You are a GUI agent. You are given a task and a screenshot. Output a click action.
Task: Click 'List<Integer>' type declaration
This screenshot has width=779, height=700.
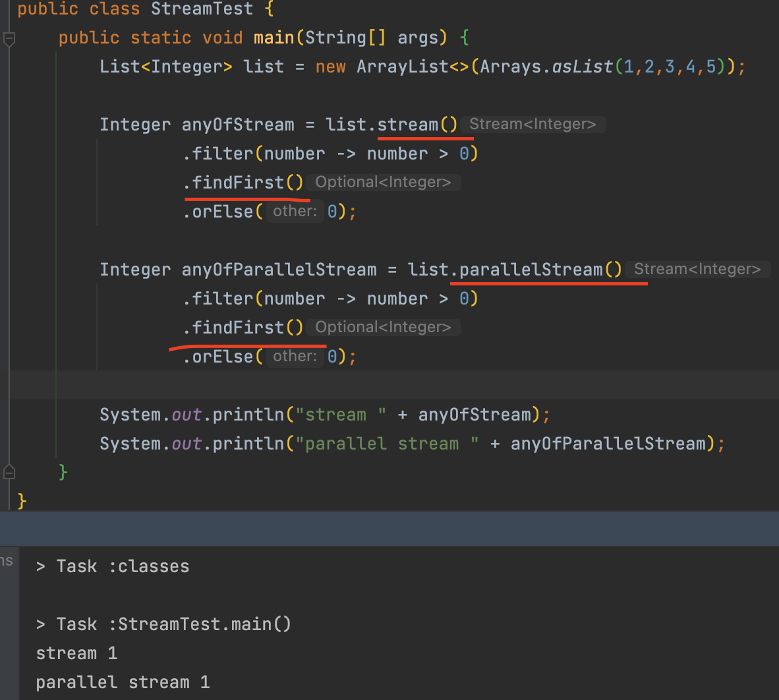point(165,67)
